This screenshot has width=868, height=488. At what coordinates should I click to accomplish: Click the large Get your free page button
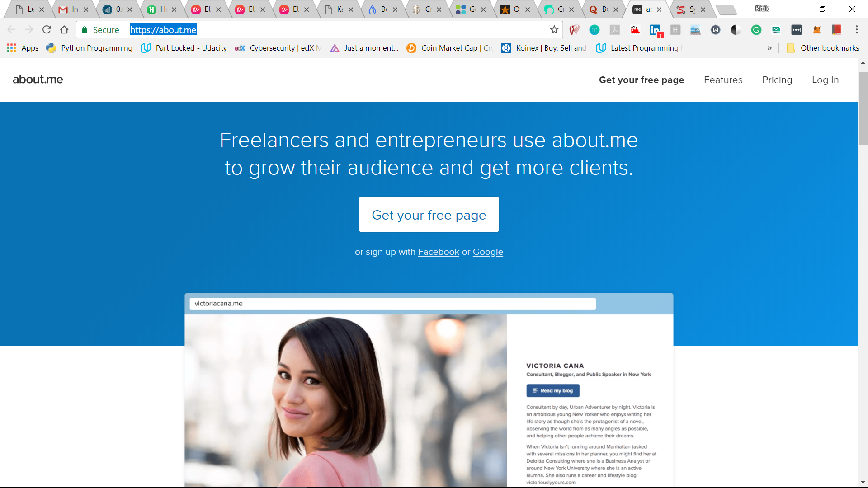click(x=429, y=215)
